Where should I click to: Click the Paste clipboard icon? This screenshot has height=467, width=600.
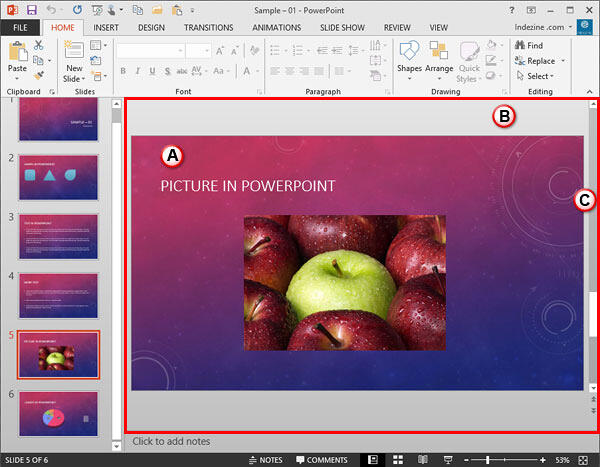pos(18,52)
